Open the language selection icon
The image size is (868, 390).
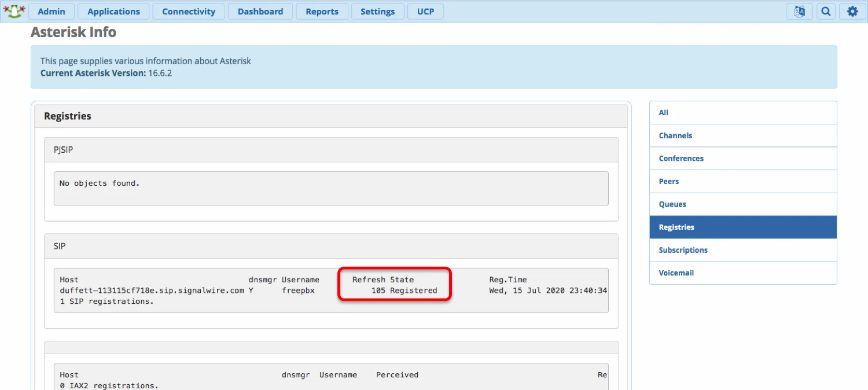pyautogui.click(x=799, y=11)
